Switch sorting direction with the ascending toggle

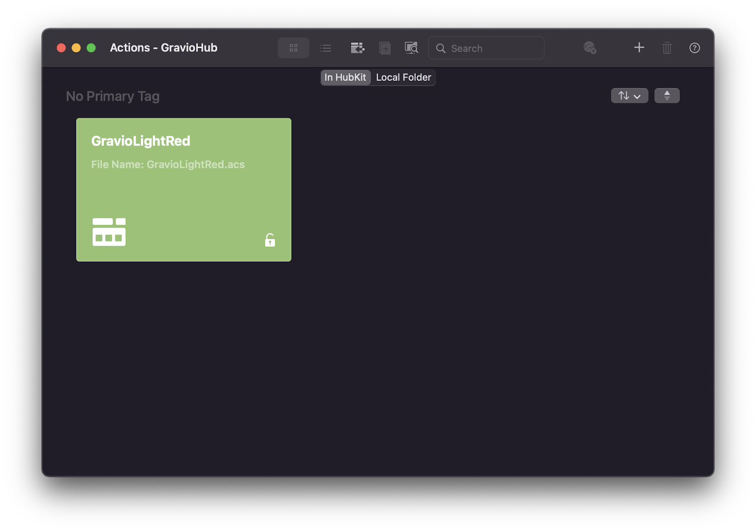667,95
